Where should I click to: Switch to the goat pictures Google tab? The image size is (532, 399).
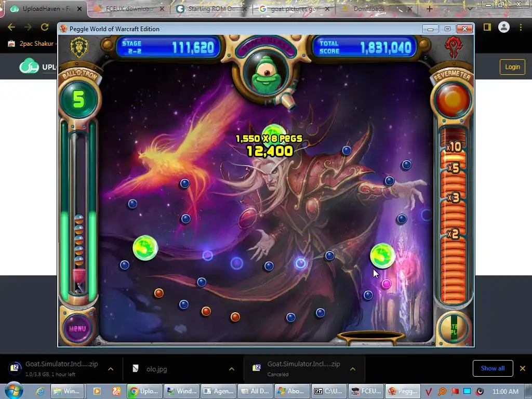(294, 9)
